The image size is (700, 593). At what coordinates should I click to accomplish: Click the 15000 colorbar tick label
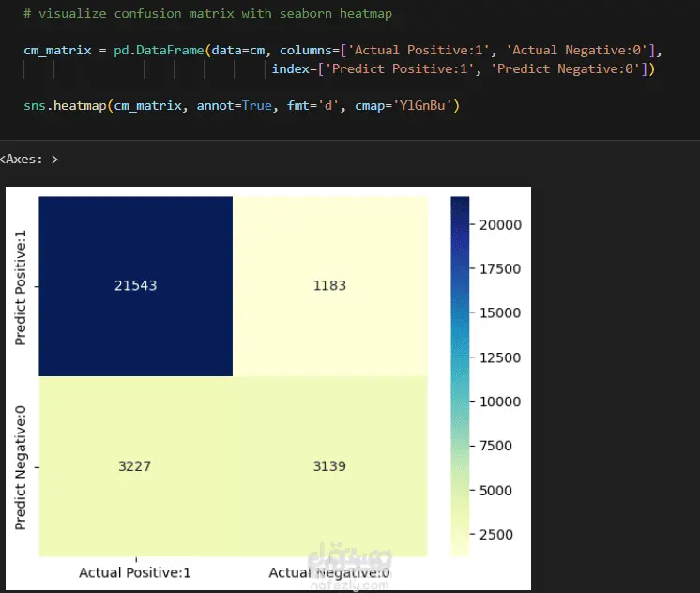[500, 313]
